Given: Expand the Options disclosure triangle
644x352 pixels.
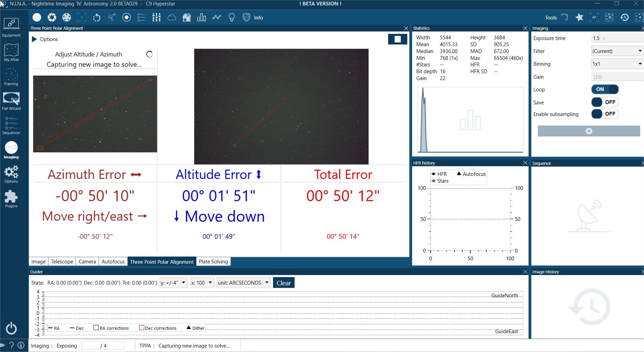Looking at the screenshot, I should pos(34,39).
